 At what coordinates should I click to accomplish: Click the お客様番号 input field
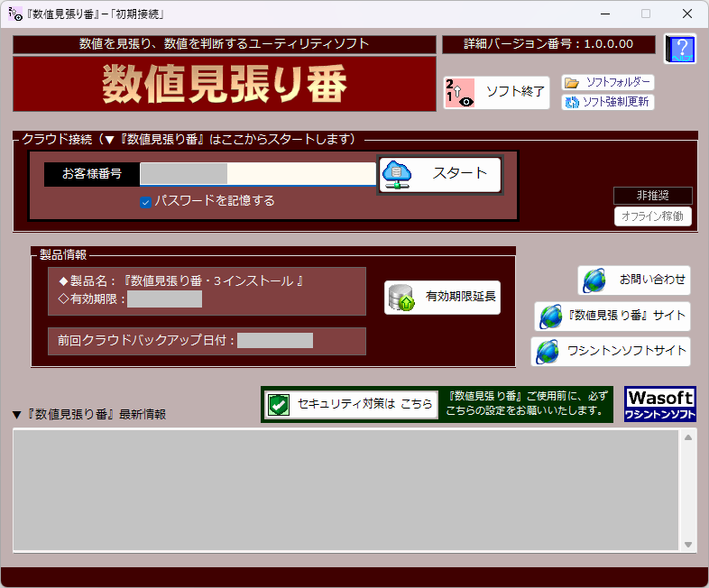(258, 173)
